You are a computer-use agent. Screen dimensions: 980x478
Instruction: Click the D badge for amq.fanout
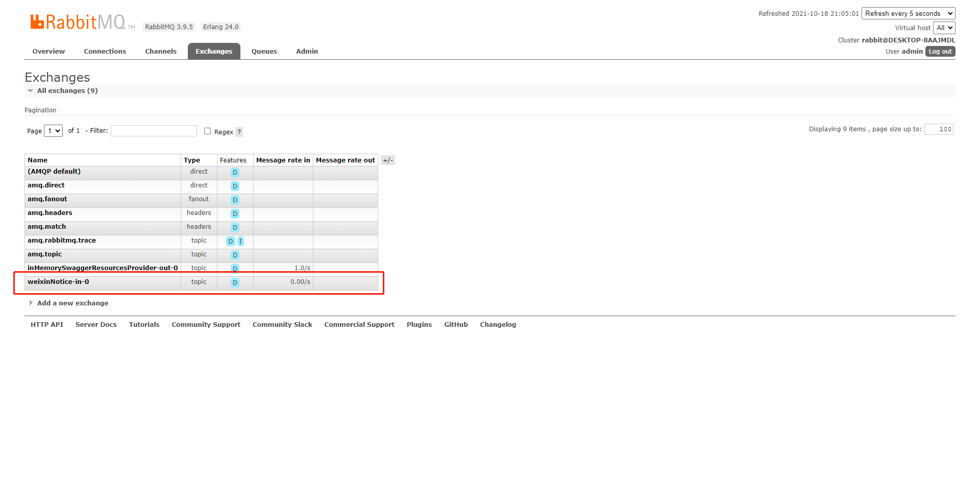tap(235, 200)
